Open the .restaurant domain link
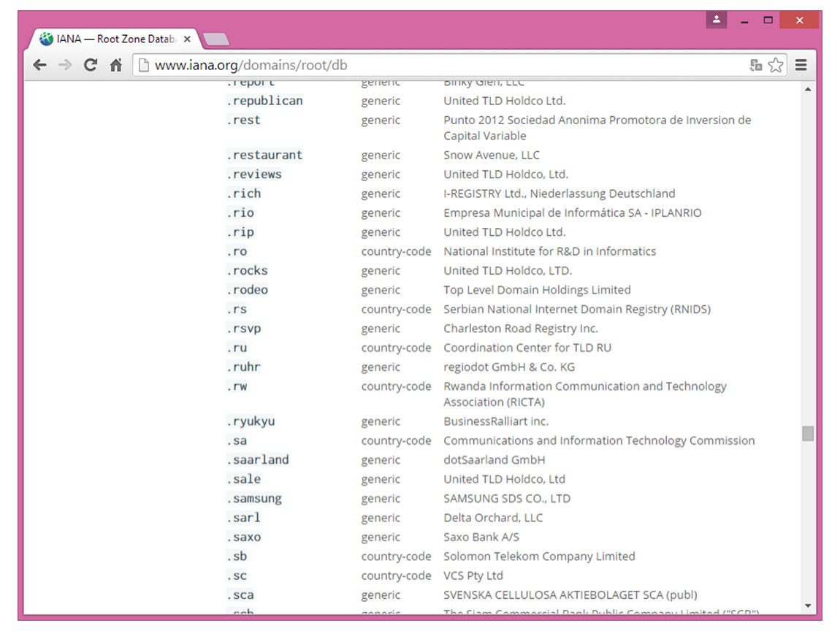Image resolution: width=840 pixels, height=631 pixels. point(264,155)
